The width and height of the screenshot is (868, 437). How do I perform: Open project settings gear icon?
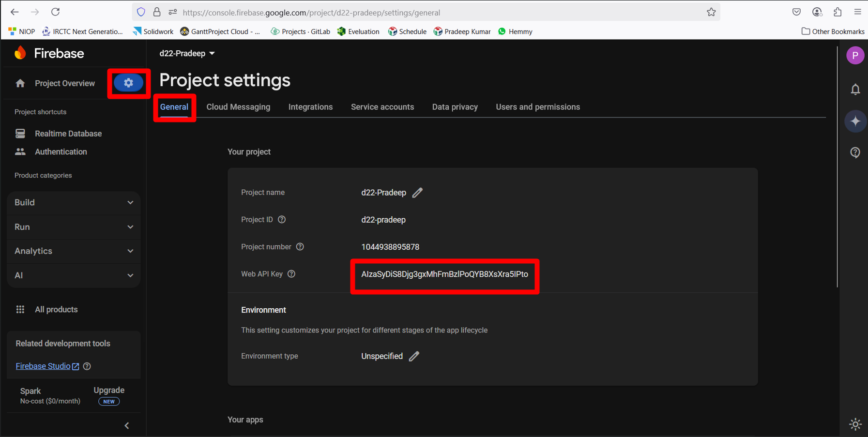[128, 83]
